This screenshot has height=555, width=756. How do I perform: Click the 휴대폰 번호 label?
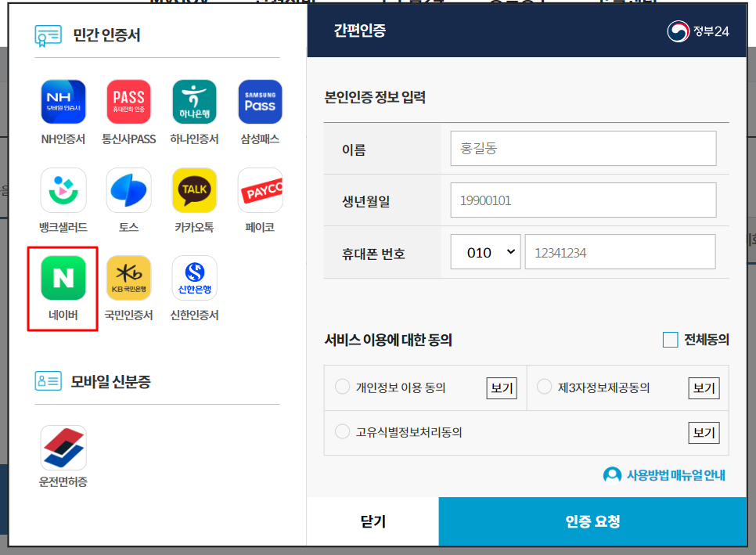click(x=373, y=254)
